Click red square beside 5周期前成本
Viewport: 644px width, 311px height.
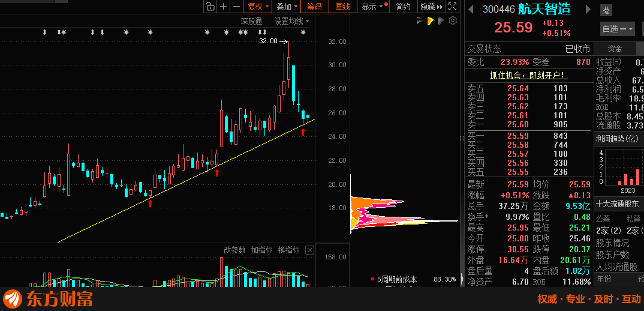click(372, 279)
